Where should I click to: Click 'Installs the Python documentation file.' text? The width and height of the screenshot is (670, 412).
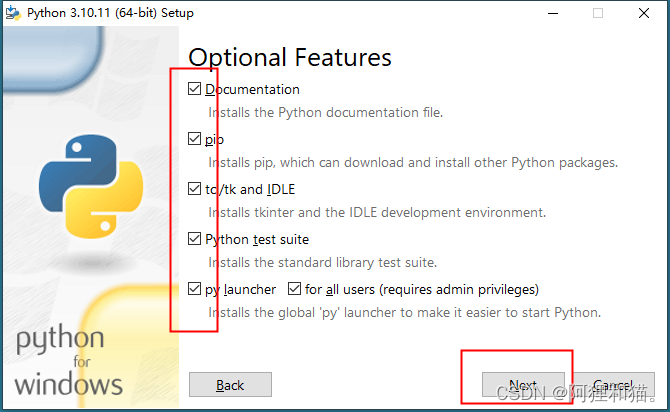point(326,112)
